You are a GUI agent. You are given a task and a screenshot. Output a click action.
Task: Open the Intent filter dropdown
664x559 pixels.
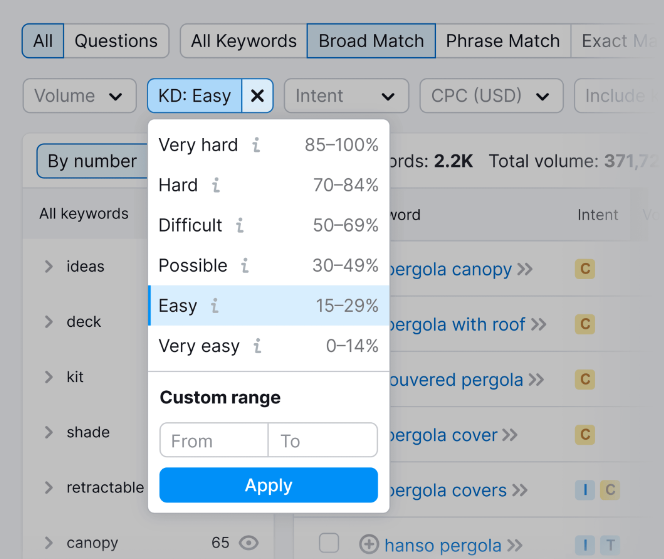pyautogui.click(x=346, y=96)
